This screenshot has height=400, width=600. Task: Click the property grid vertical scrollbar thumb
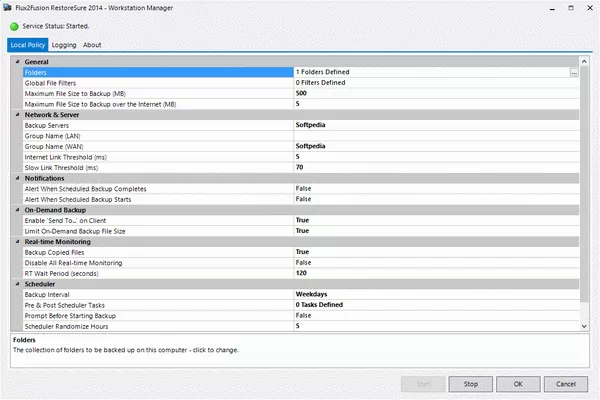tap(584, 184)
